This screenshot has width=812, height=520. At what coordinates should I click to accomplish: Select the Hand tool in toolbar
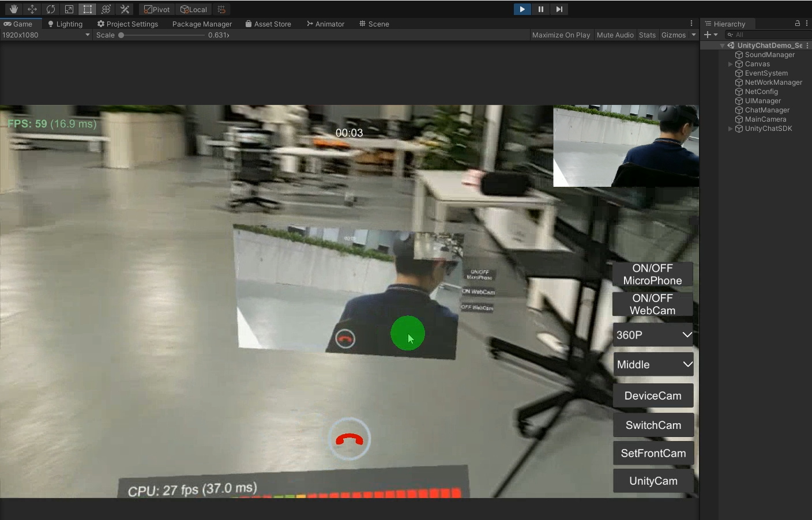(14, 9)
